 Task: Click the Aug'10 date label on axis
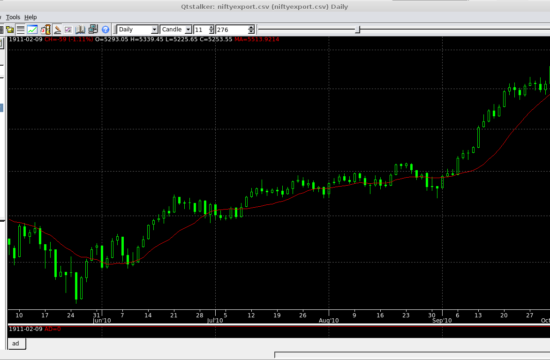tap(329, 320)
